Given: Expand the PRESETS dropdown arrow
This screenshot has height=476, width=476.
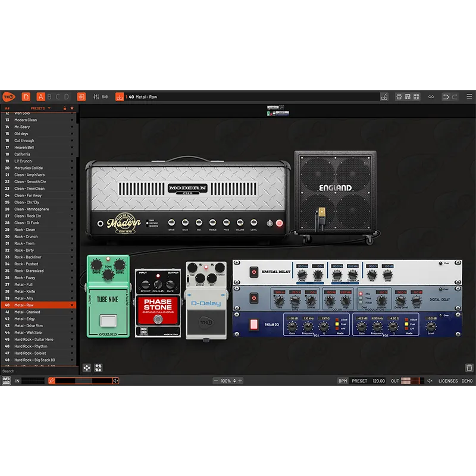Looking at the screenshot, I should 49,108.
